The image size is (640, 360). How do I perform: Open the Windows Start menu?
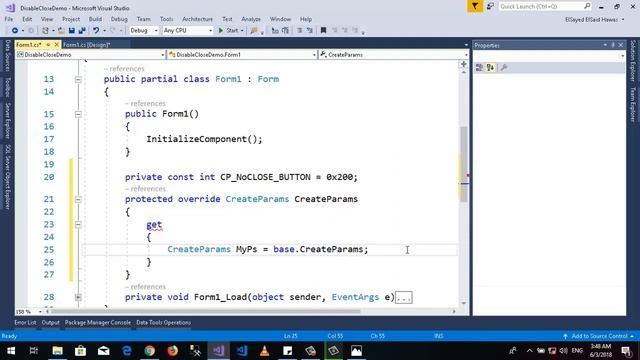click(x=11, y=351)
